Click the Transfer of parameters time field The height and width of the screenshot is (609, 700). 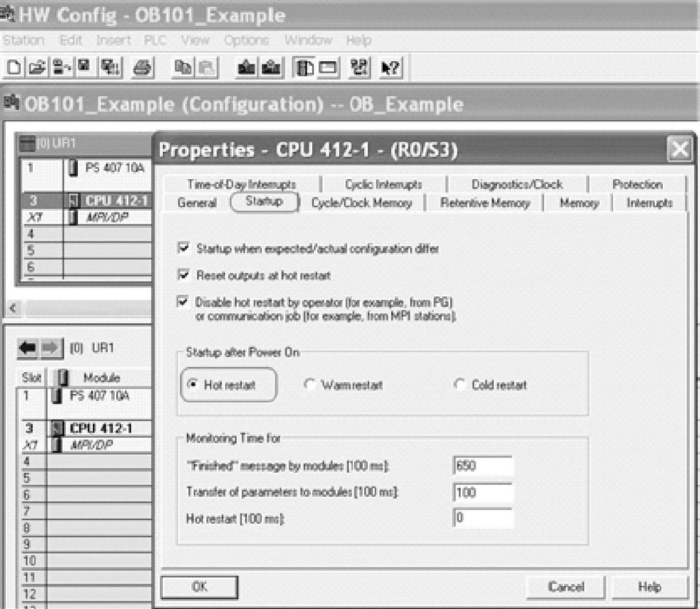click(482, 492)
